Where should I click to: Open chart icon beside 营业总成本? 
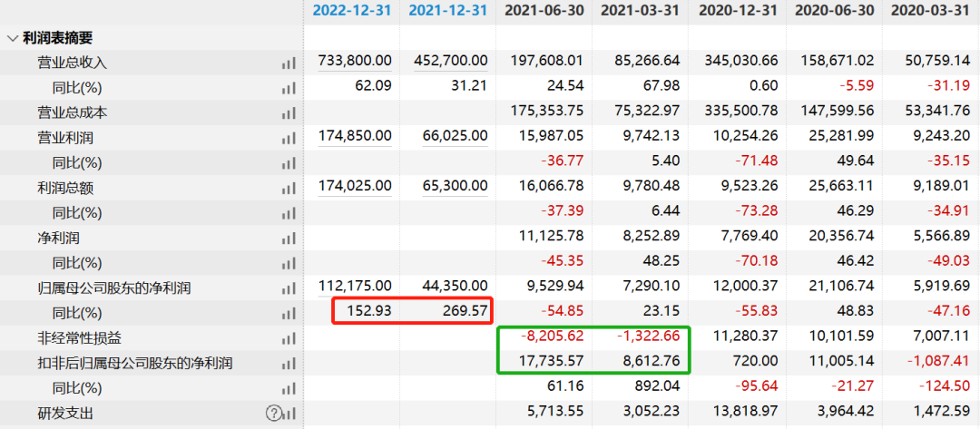pyautogui.click(x=289, y=113)
